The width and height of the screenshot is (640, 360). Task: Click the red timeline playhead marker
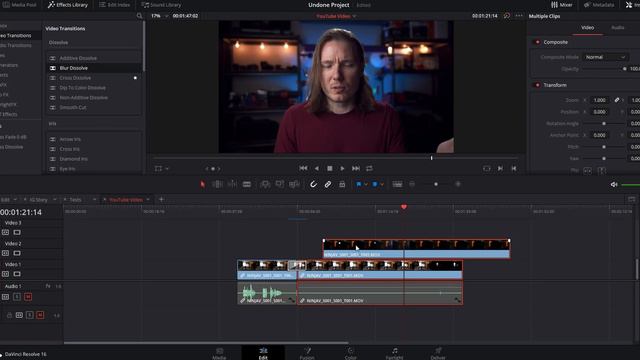(x=404, y=207)
